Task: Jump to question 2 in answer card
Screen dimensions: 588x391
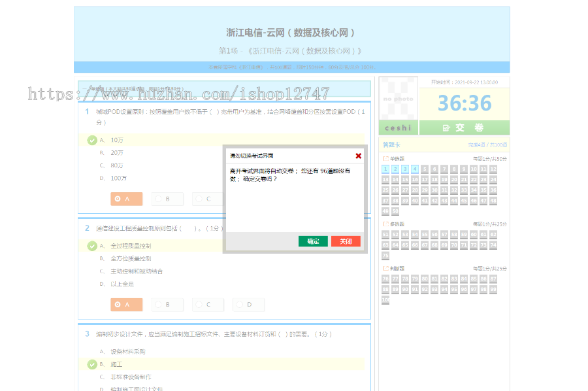Action: 395,169
